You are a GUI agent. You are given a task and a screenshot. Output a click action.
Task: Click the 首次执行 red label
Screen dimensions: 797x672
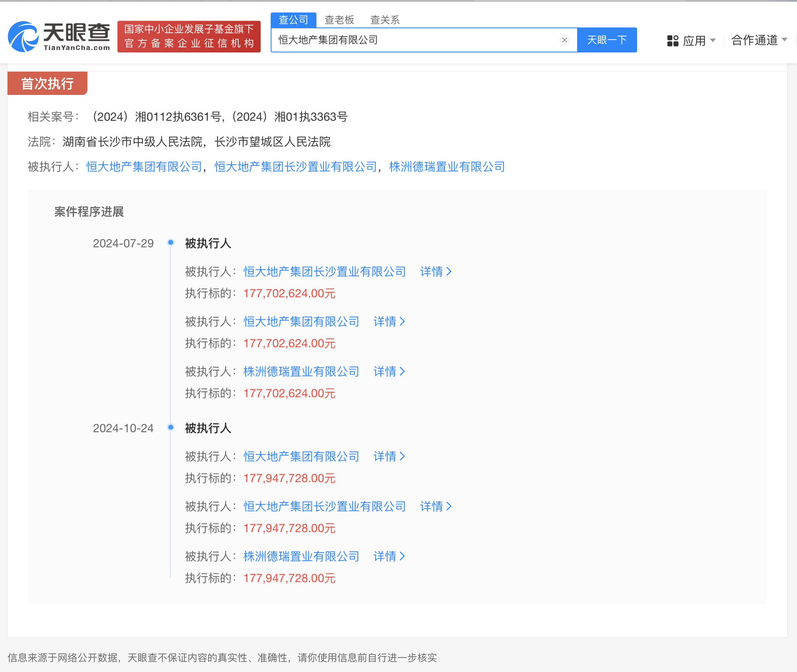tap(47, 83)
